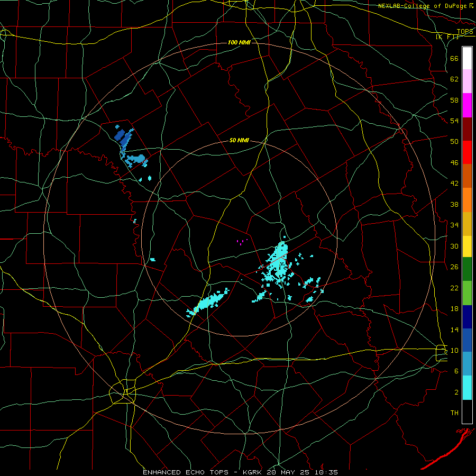
Task: Select the dark green legend swatch
Action: pyautogui.click(x=467, y=269)
